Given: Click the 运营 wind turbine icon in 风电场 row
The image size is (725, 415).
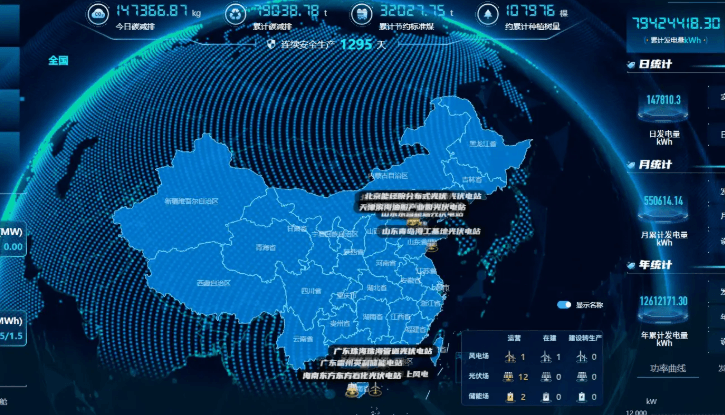Looking at the screenshot, I should 510,356.
